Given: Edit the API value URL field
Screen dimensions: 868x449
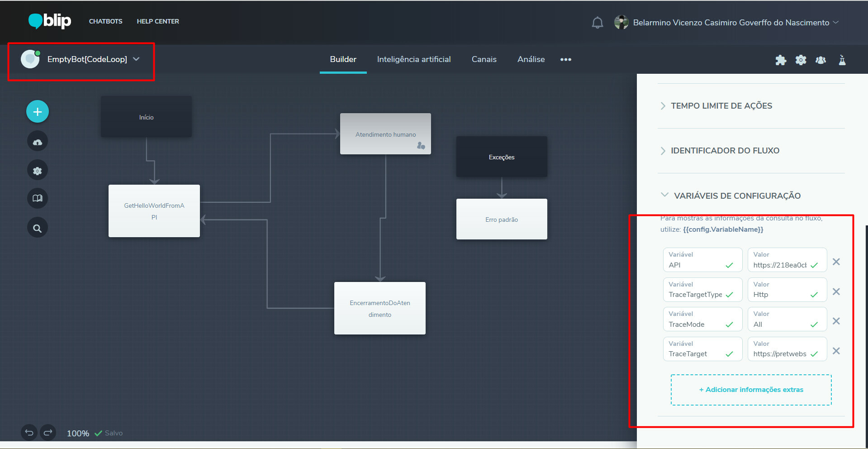Looking at the screenshot, I should coord(787,260).
